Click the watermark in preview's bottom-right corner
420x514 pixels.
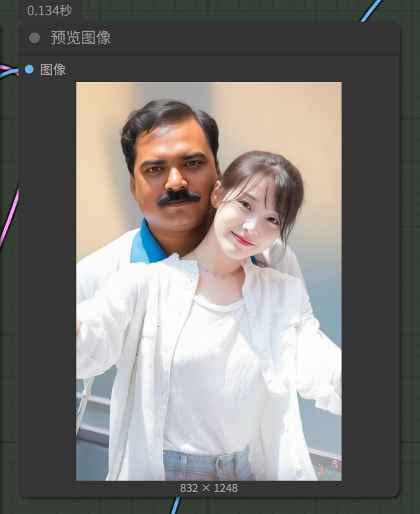(328, 469)
